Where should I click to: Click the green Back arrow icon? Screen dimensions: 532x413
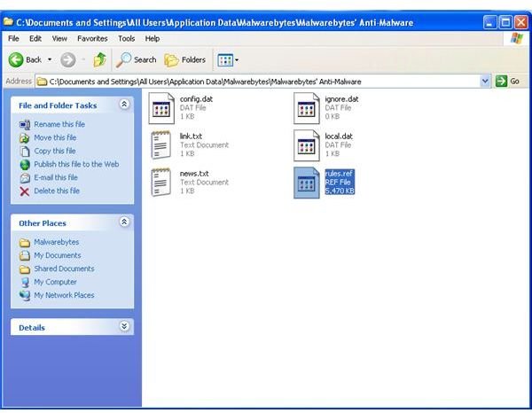[x=16, y=60]
